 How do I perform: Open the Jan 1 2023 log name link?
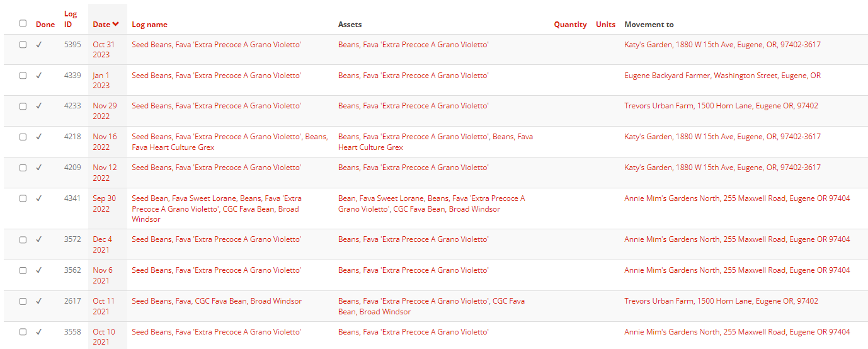coord(216,76)
